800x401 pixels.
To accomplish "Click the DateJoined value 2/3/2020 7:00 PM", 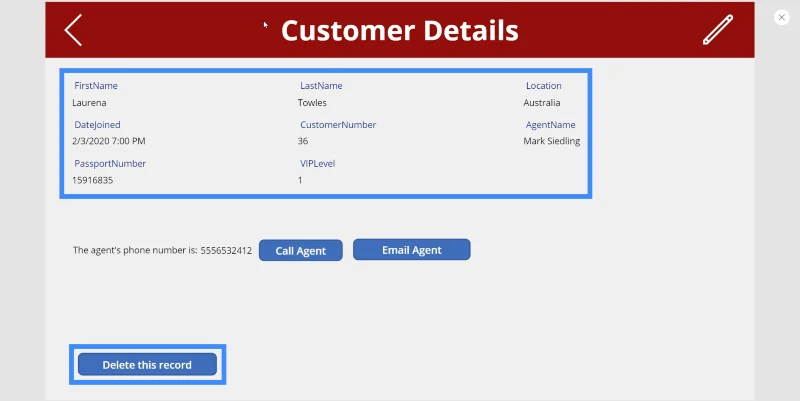I will [109, 141].
